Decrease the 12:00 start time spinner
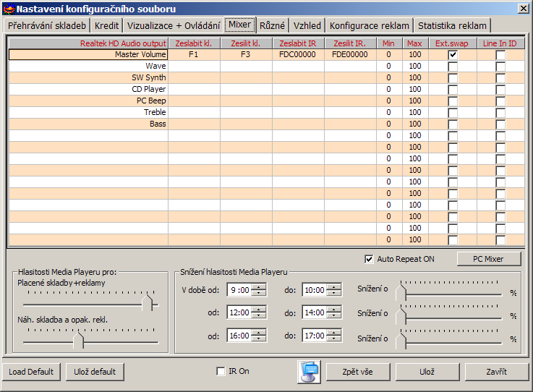 tap(259, 315)
